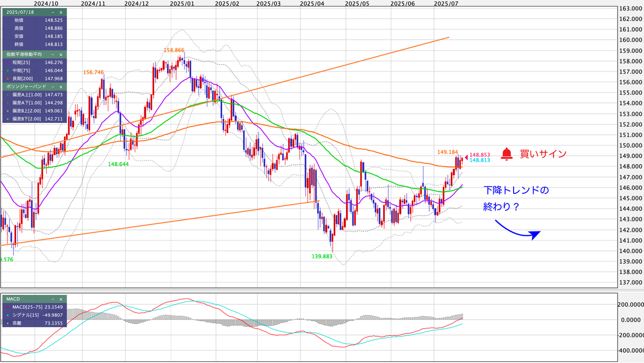644x363 pixels.
Task: Click the MACD panel title
Action: [x=12, y=298]
